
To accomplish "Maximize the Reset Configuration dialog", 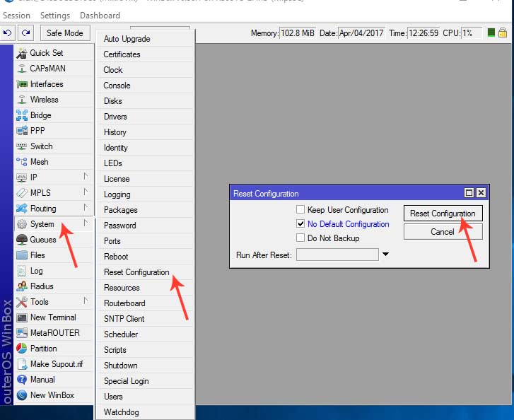I will pyautogui.click(x=469, y=193).
